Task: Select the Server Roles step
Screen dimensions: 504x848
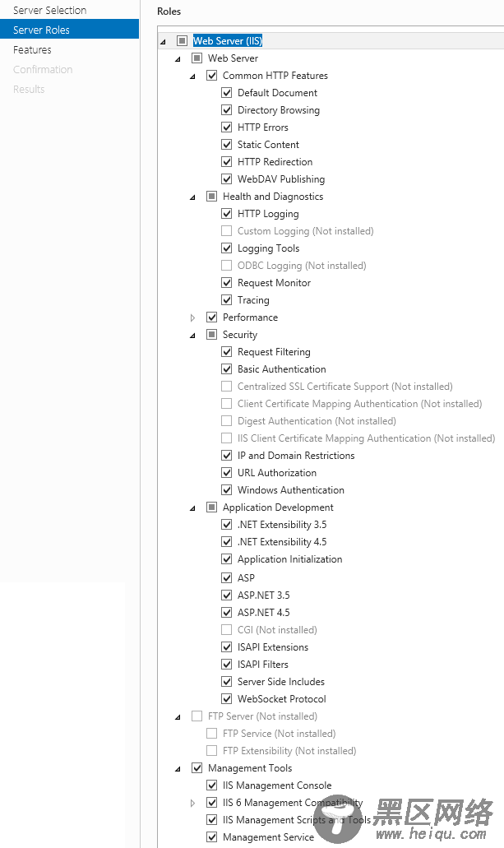Action: point(41,30)
